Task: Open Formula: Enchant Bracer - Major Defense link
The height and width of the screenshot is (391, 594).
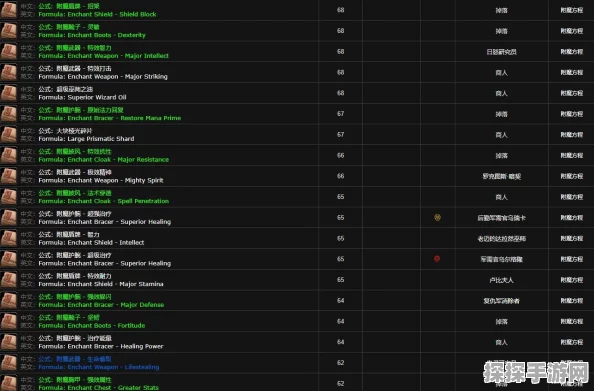Action: tap(101, 305)
